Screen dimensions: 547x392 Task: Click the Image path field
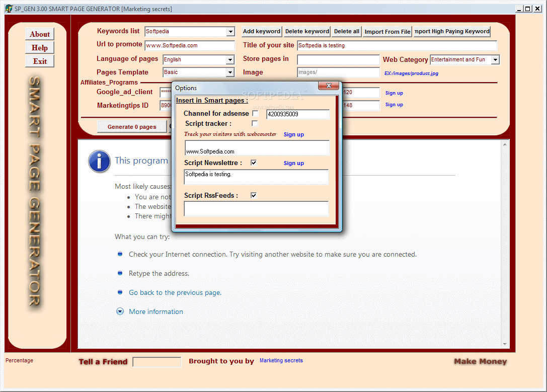pyautogui.click(x=338, y=72)
